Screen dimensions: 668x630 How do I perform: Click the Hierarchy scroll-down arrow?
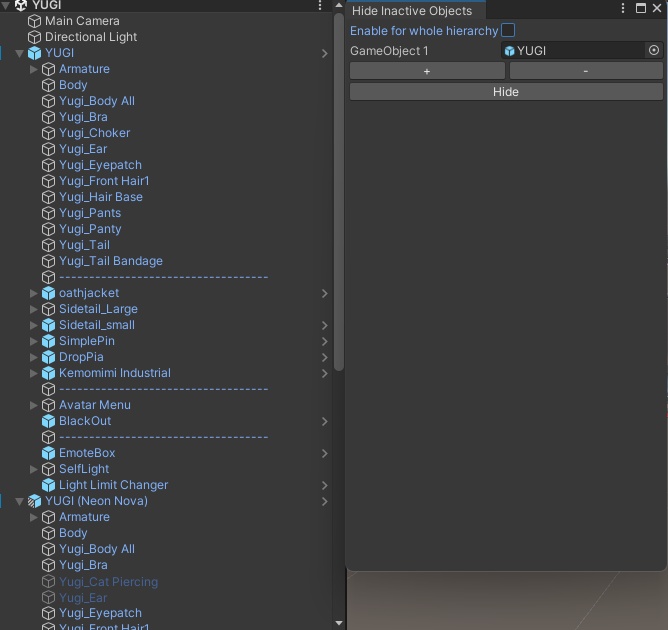coord(339,623)
